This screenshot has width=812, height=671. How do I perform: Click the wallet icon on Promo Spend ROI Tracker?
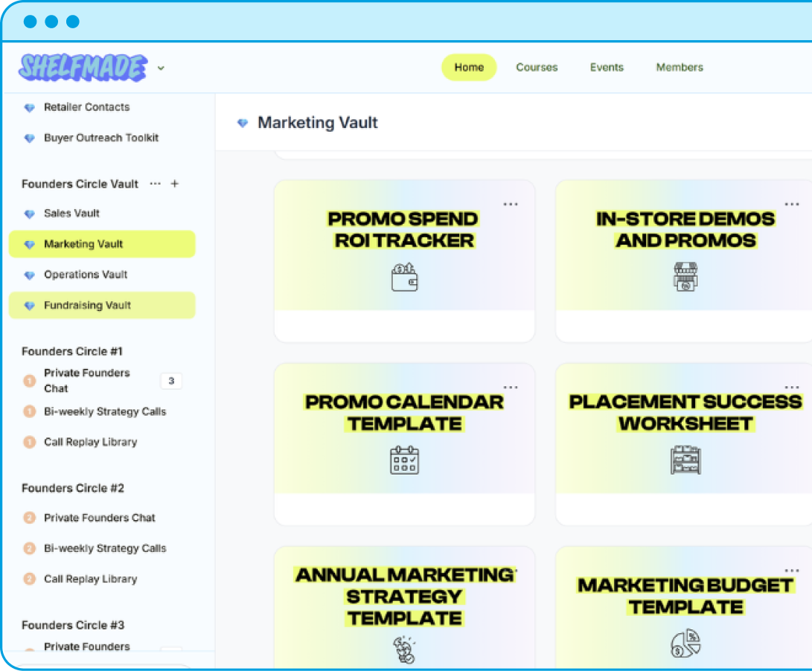pos(404,277)
